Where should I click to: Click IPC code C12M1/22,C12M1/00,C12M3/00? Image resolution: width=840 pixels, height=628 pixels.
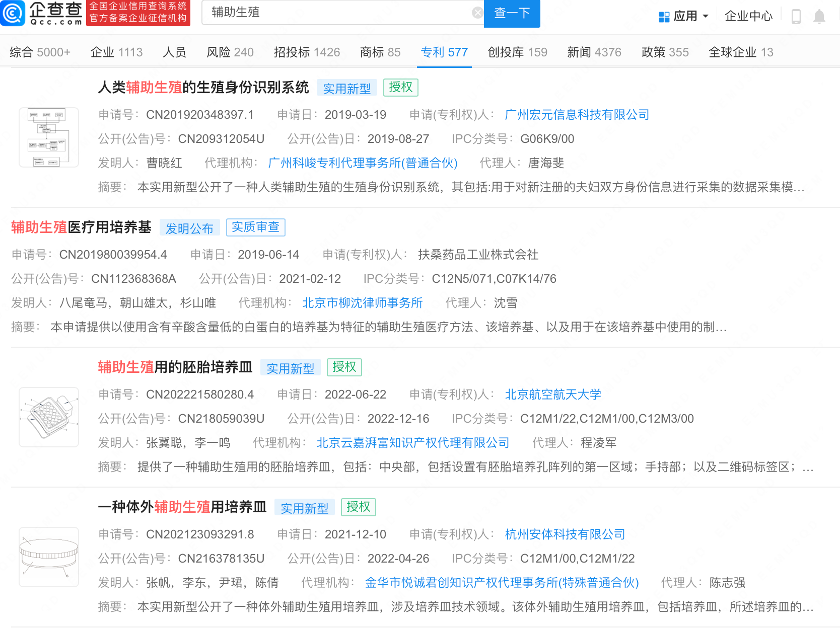pyautogui.click(x=607, y=419)
